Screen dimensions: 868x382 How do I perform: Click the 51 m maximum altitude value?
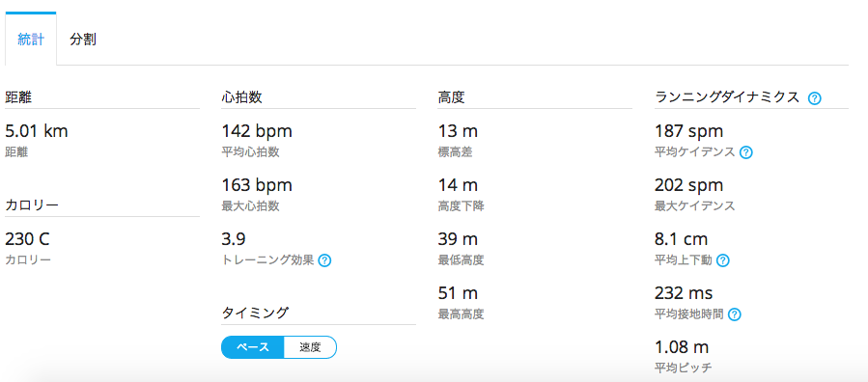(458, 293)
